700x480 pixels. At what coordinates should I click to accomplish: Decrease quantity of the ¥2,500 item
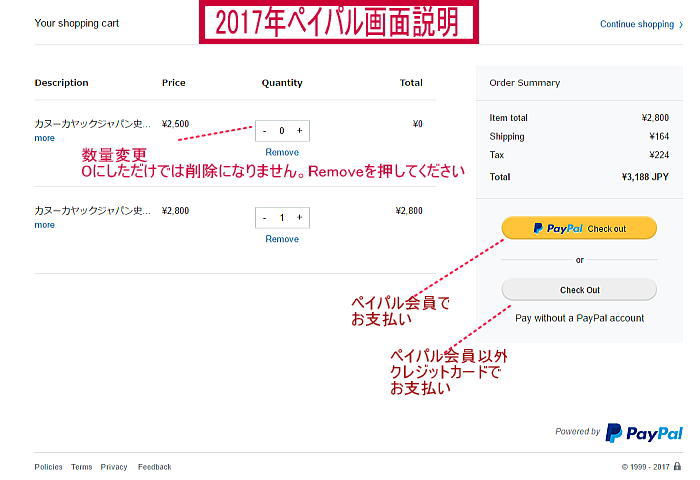point(265,131)
